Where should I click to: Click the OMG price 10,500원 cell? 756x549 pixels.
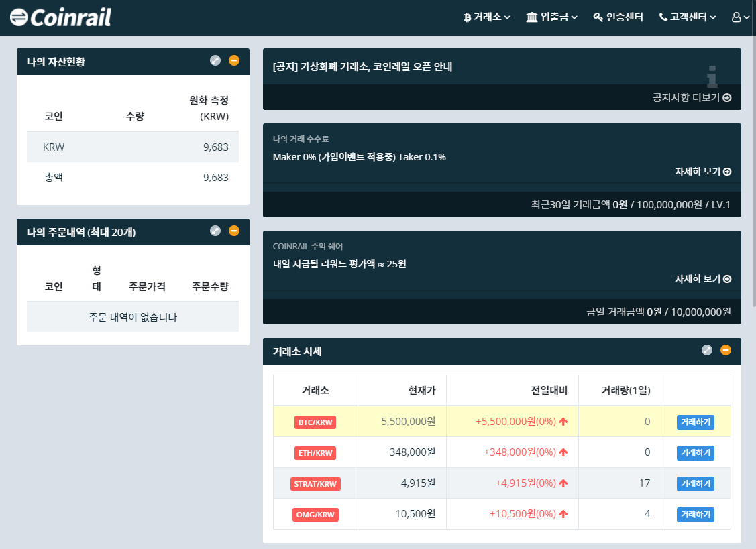pos(402,514)
